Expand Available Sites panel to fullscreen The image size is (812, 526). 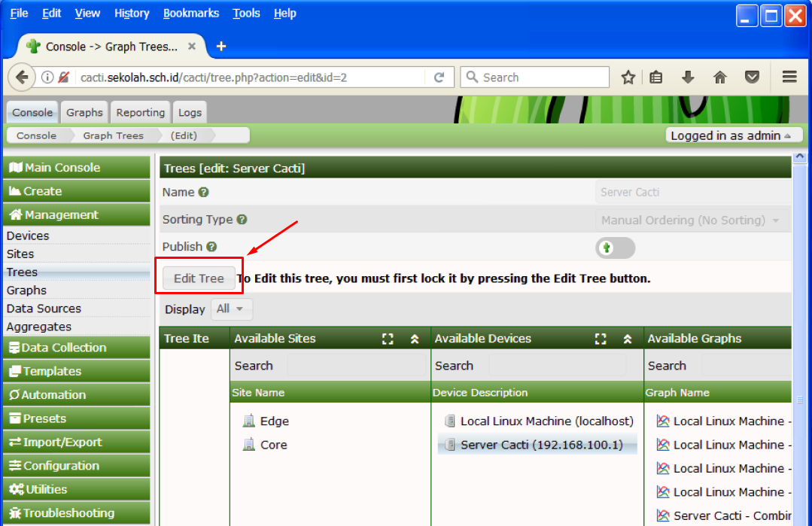pos(388,339)
